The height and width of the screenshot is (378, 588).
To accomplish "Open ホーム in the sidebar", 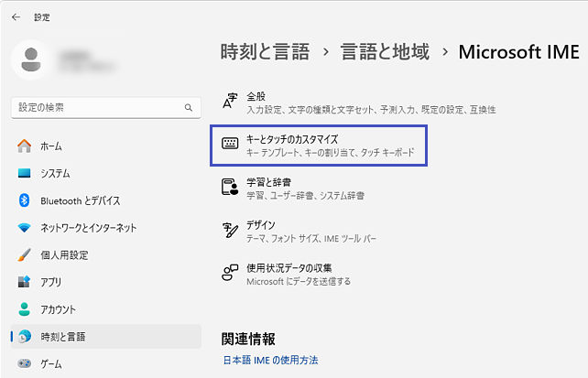I will click(51, 146).
